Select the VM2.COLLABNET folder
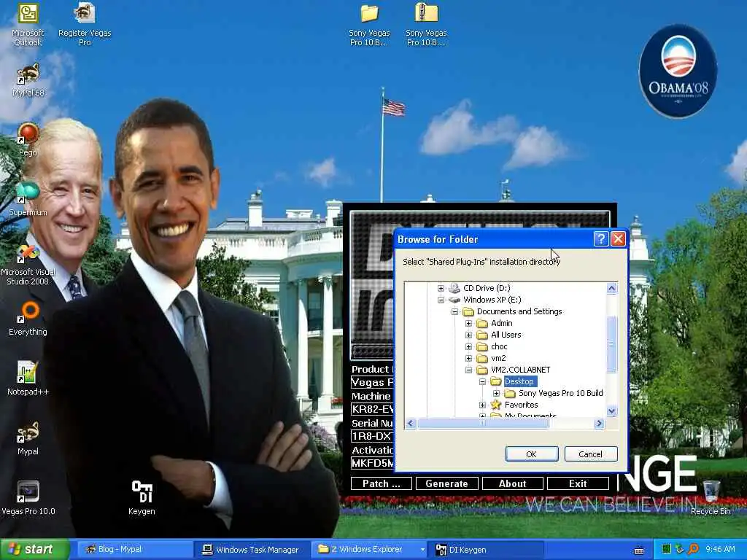 click(x=520, y=370)
